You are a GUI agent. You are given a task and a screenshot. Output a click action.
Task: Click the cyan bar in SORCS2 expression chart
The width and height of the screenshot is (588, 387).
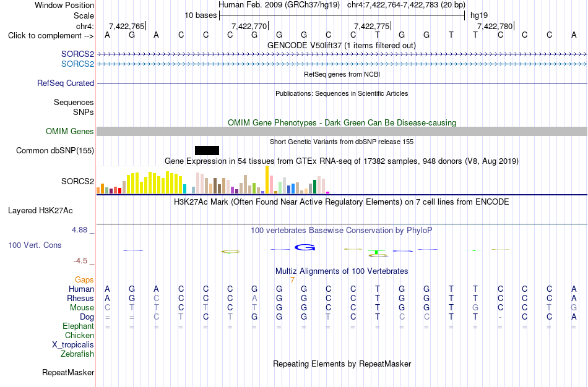[x=184, y=189]
